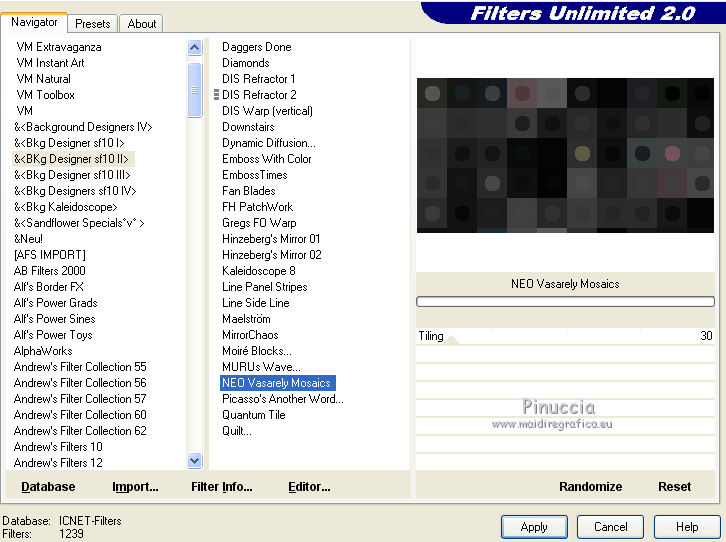Select &<Sandflower Specials°v°> category
This screenshot has width=726, height=542.
79,223
